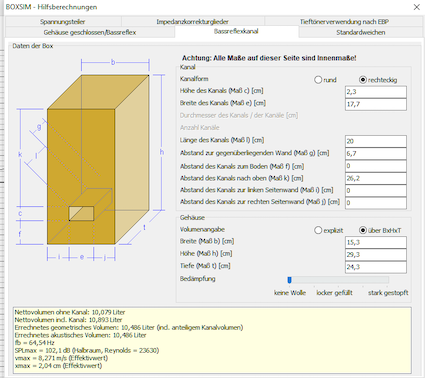Click Abstand zur gegenüberliegenden Wand field

(x=376, y=154)
